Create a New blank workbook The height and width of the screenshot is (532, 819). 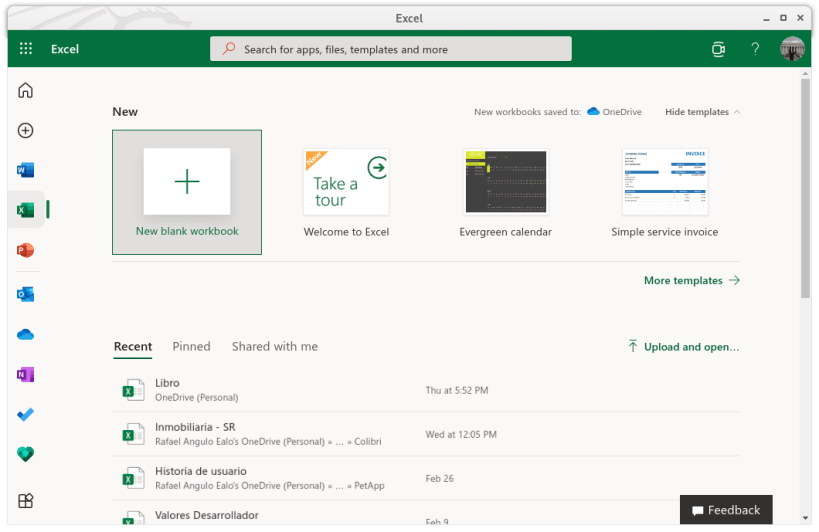[187, 192]
